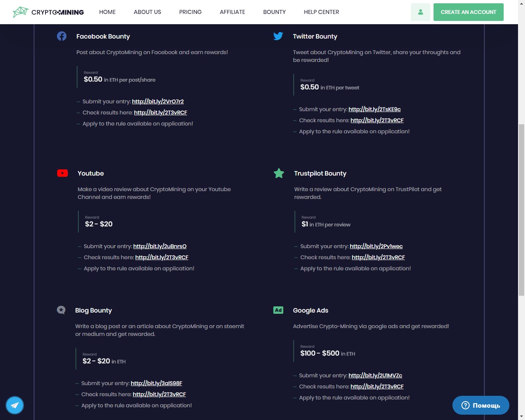
Task: Click the Blog Bounty heading
Action: pos(94,310)
